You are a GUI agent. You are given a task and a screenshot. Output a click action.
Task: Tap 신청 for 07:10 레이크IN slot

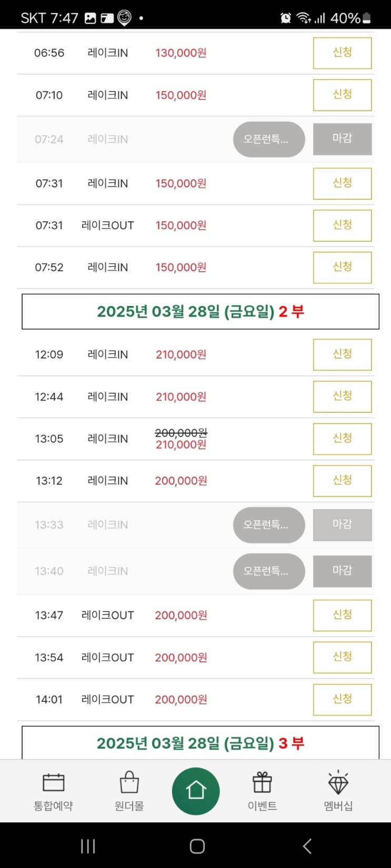click(x=342, y=95)
